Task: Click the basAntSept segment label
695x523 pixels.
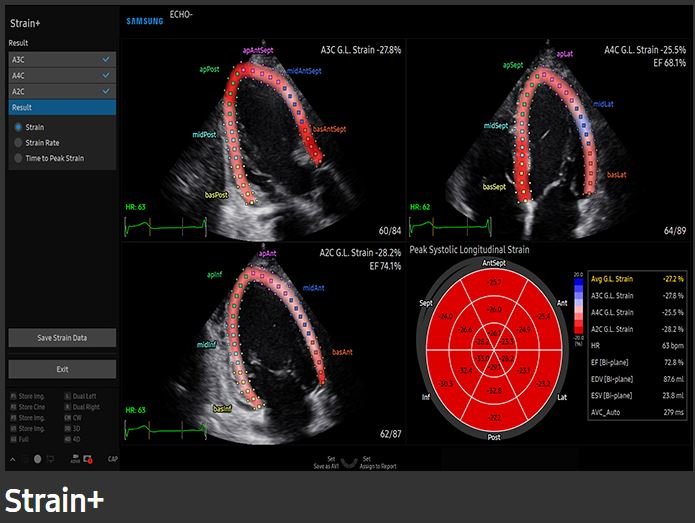Action: coord(329,129)
